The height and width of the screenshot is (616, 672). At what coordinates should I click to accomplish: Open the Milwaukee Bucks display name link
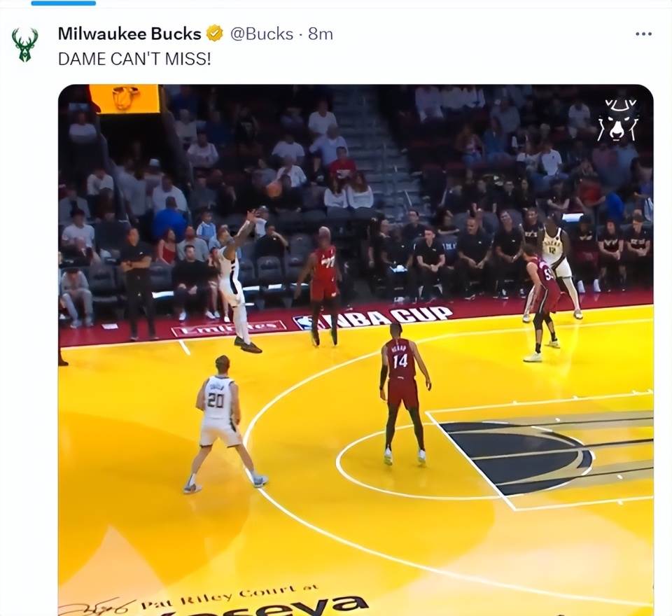pos(129,34)
